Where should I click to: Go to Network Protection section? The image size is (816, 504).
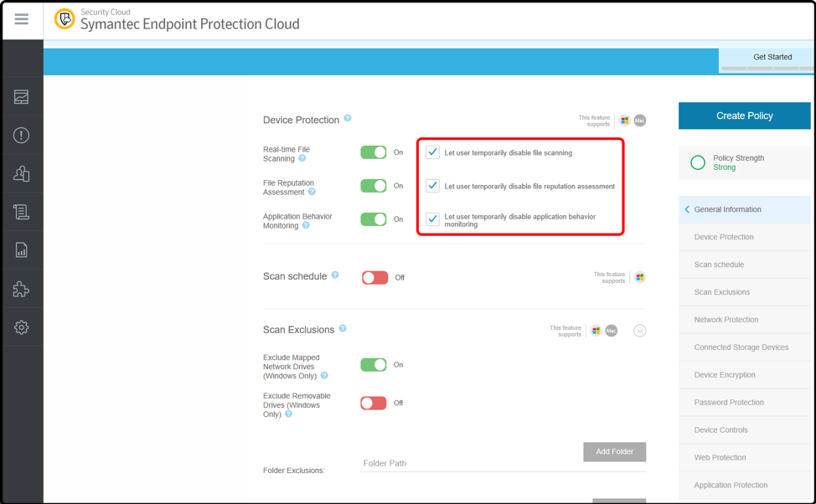(x=744, y=320)
